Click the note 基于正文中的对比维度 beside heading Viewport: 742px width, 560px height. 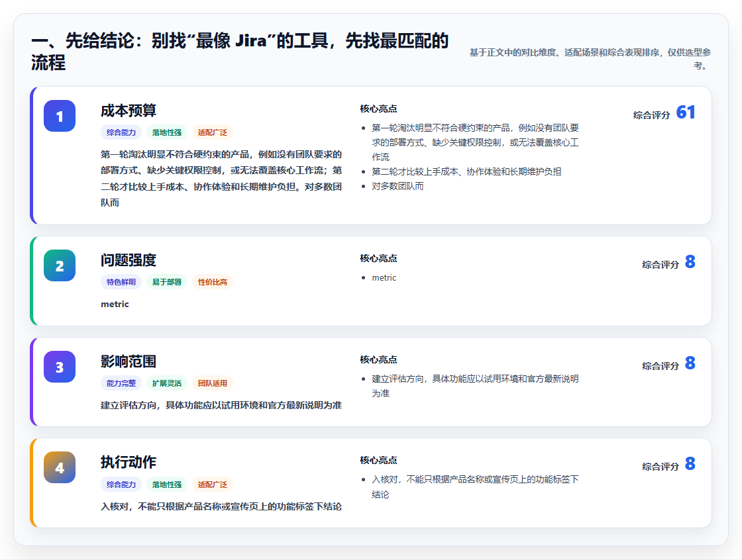590,59
